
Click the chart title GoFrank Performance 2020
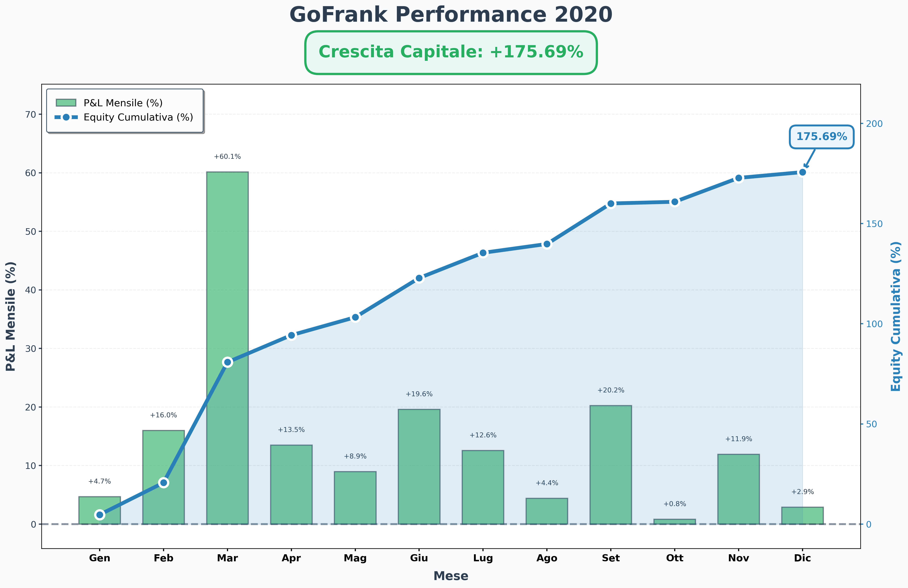point(451,15)
